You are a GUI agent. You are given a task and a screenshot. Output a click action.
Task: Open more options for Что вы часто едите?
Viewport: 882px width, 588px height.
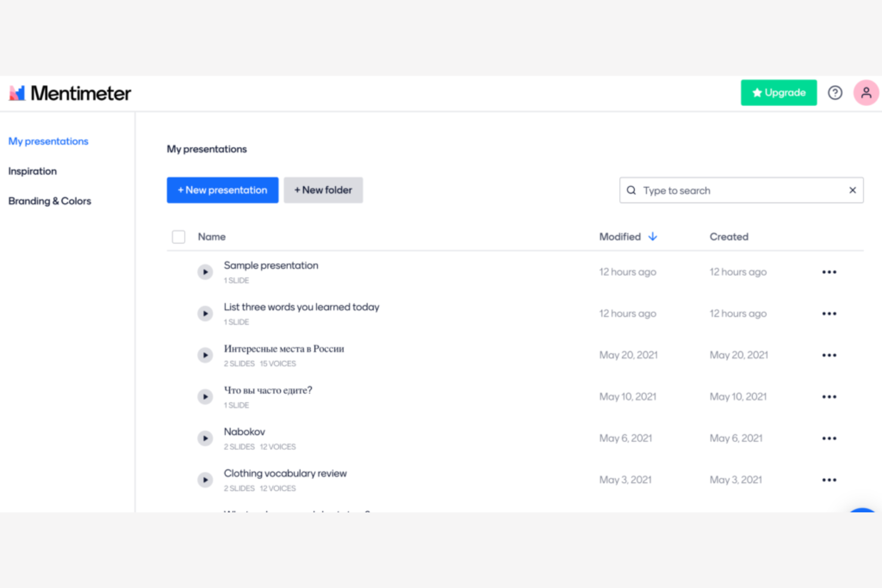coord(829,397)
